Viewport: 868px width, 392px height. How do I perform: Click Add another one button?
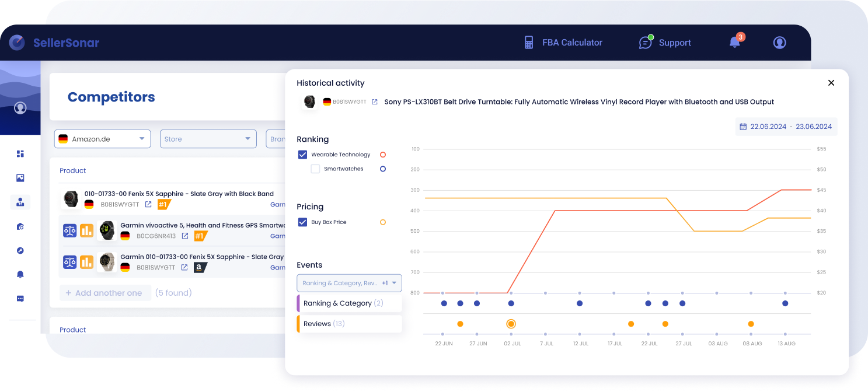(x=105, y=293)
